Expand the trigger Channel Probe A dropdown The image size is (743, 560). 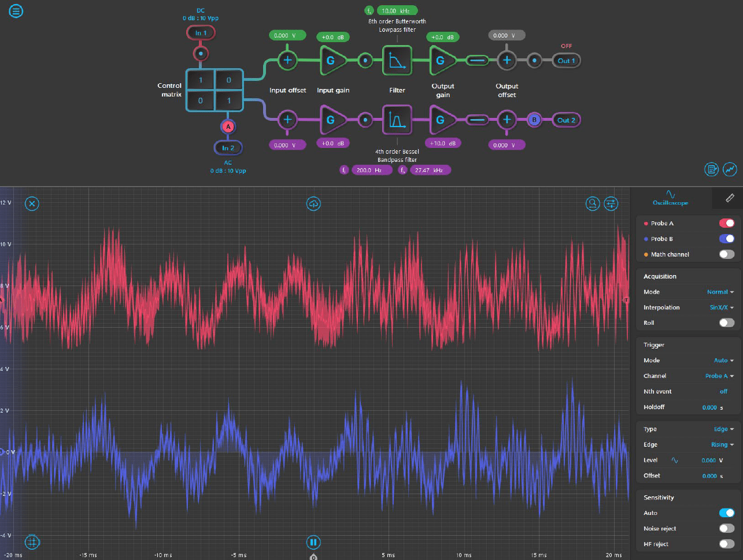click(719, 376)
